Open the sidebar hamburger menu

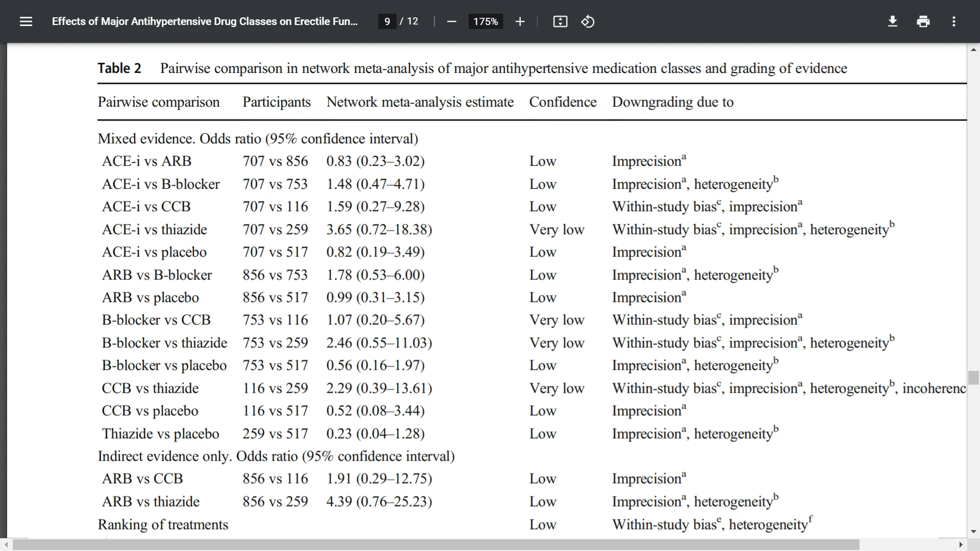click(x=26, y=21)
